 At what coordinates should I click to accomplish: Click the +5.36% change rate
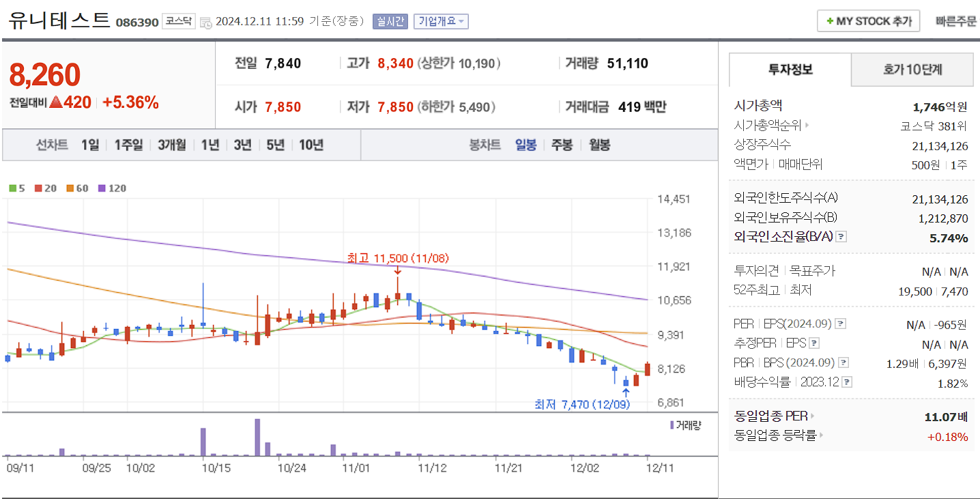click(130, 102)
